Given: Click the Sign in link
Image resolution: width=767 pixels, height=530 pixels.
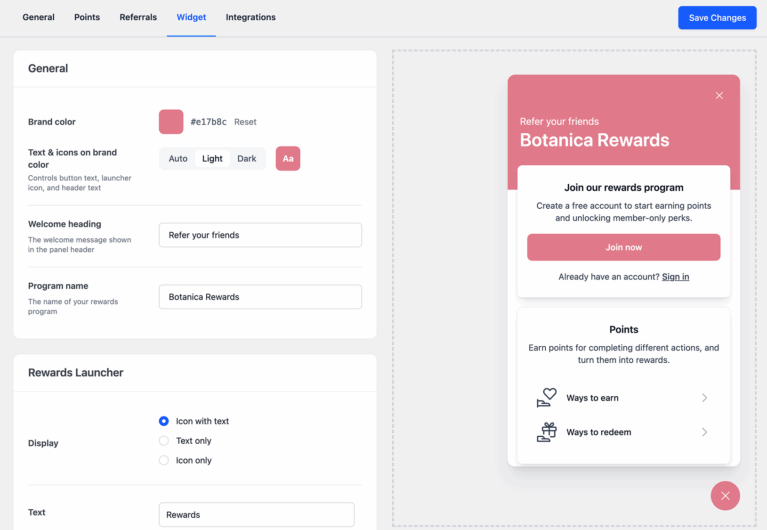Looking at the screenshot, I should click(x=676, y=277).
